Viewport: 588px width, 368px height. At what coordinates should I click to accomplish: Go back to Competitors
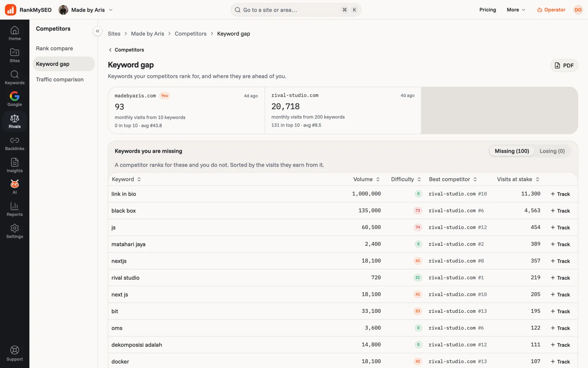click(x=126, y=50)
